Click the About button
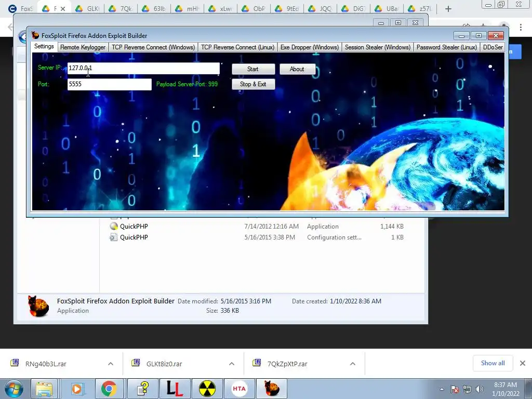 [297, 69]
